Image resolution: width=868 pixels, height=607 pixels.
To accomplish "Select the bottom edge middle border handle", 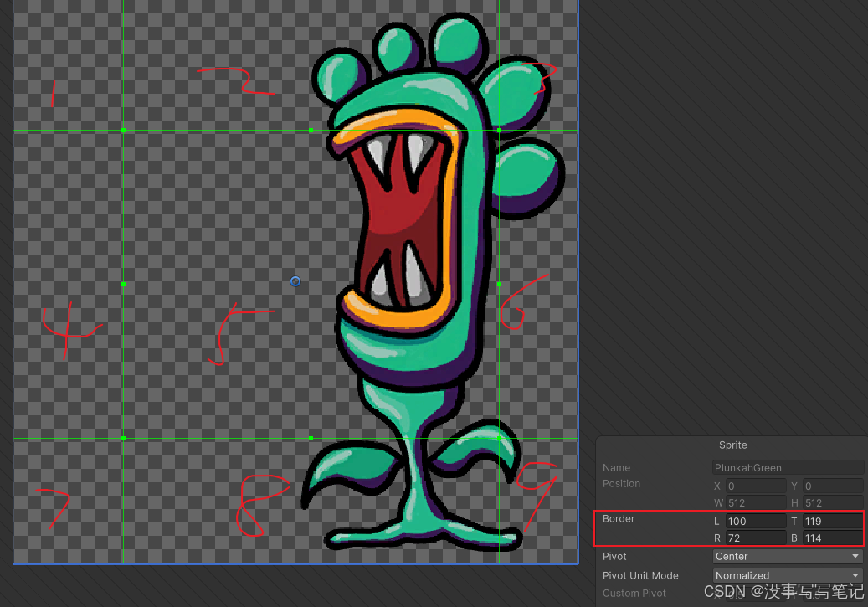I will point(311,438).
